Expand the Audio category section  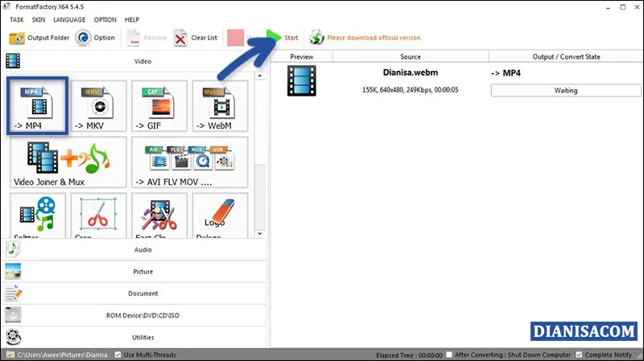(134, 249)
